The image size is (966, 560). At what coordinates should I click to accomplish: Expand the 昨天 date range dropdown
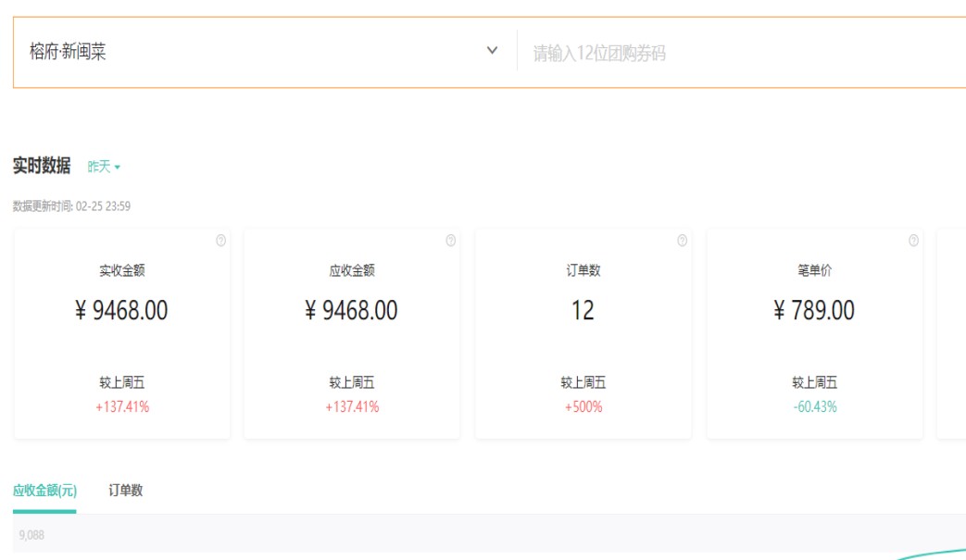point(104,167)
